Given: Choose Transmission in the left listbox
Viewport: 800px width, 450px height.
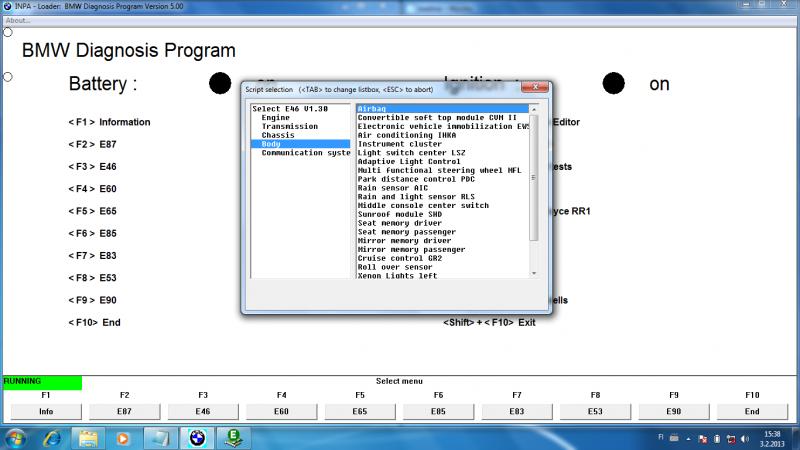Looking at the screenshot, I should (289, 127).
